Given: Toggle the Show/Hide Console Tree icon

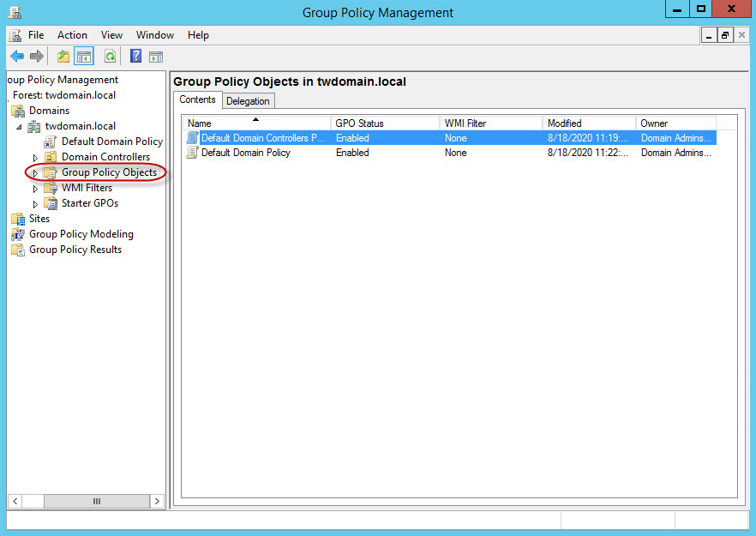Looking at the screenshot, I should pyautogui.click(x=82, y=56).
